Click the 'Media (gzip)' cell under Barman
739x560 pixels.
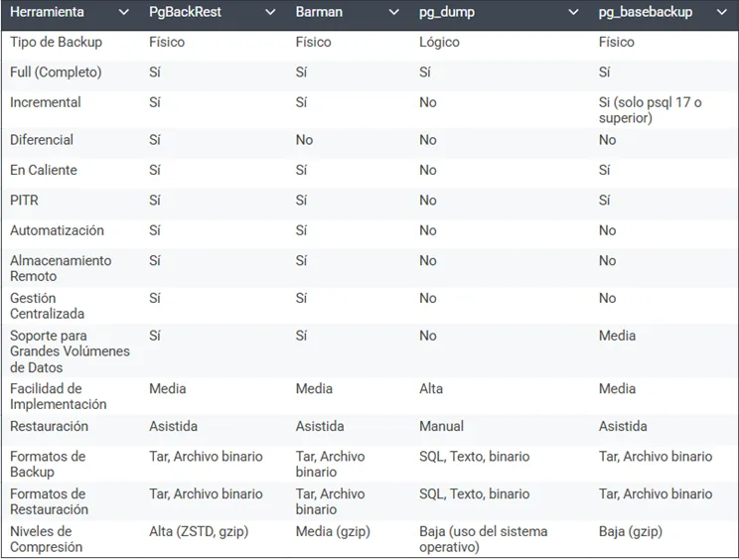point(333,531)
